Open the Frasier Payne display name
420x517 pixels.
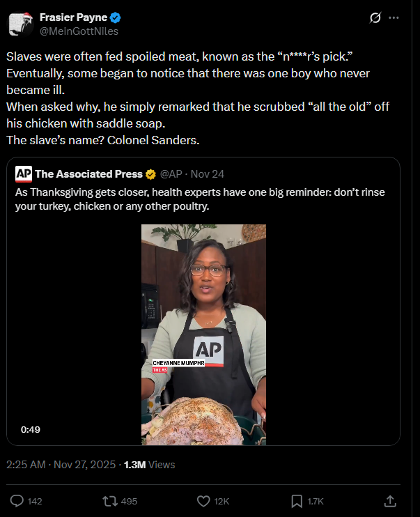(x=73, y=17)
